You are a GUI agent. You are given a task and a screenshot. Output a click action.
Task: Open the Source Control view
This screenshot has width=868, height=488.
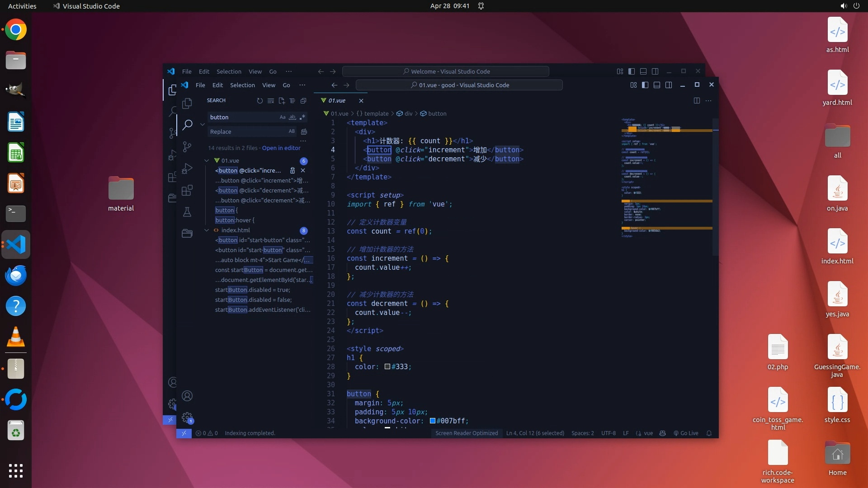[x=187, y=147]
